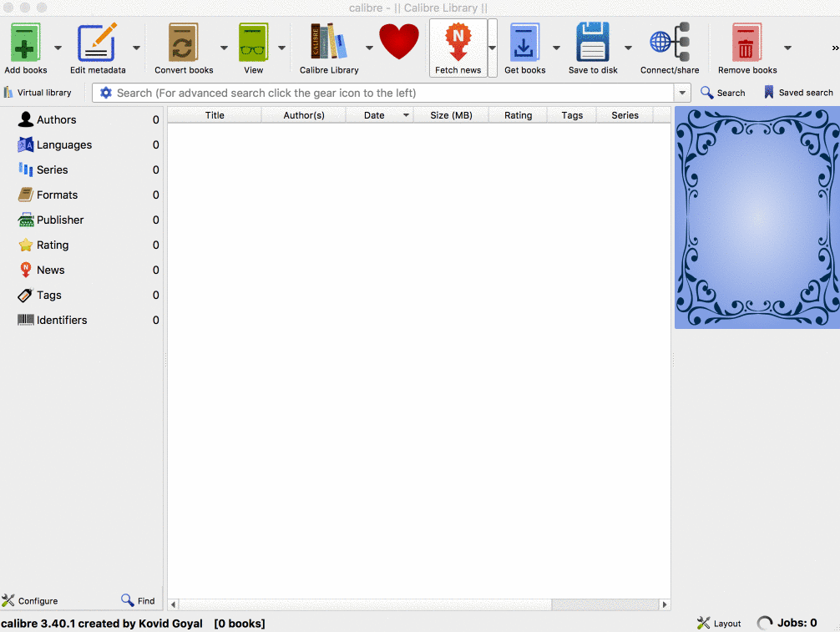Click the advanced search gear icon
This screenshot has height=632, width=840.
[x=105, y=93]
